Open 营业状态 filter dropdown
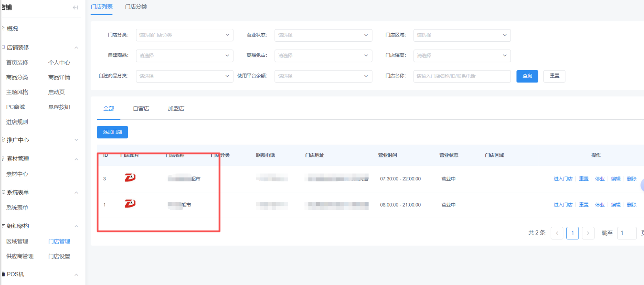Image resolution: width=644 pixels, height=285 pixels. [323, 35]
